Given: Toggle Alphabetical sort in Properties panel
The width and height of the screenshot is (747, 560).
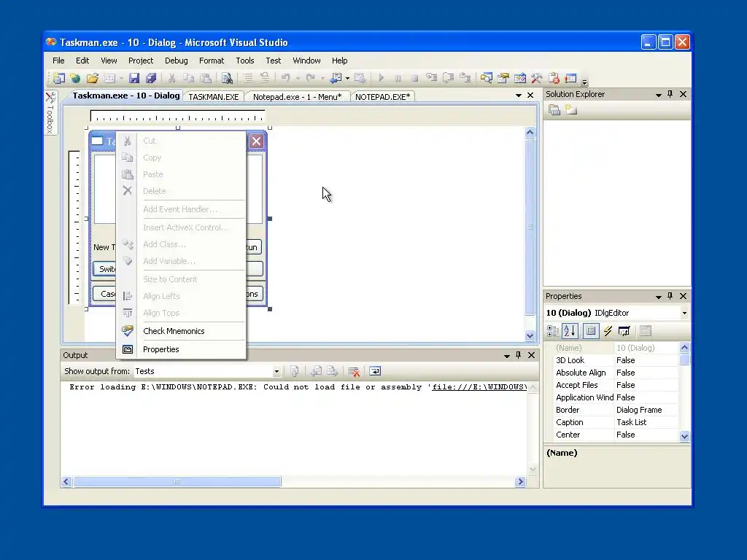Looking at the screenshot, I should pos(570,331).
